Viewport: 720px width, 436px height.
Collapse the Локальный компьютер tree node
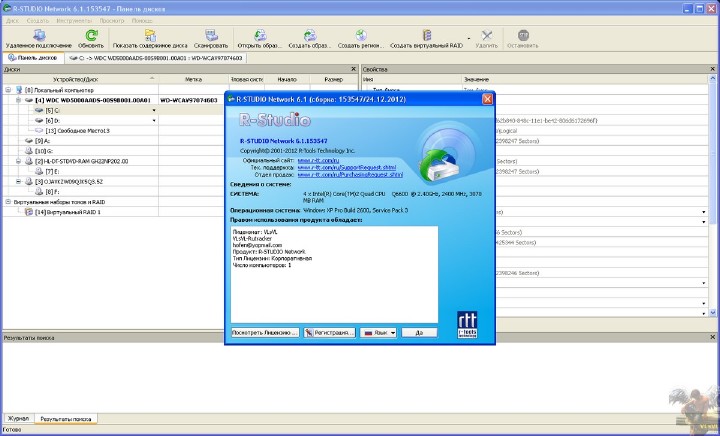[7, 90]
